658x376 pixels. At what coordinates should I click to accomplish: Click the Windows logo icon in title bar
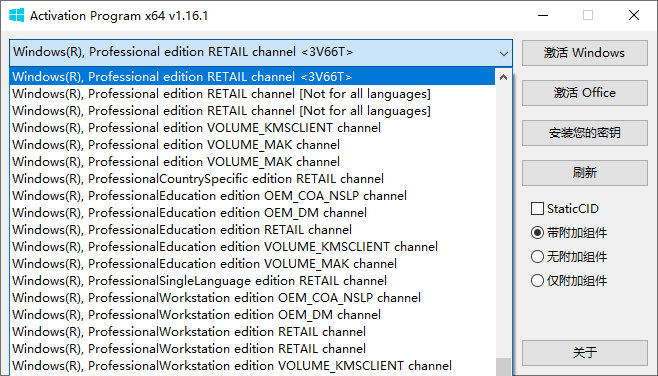[16, 16]
